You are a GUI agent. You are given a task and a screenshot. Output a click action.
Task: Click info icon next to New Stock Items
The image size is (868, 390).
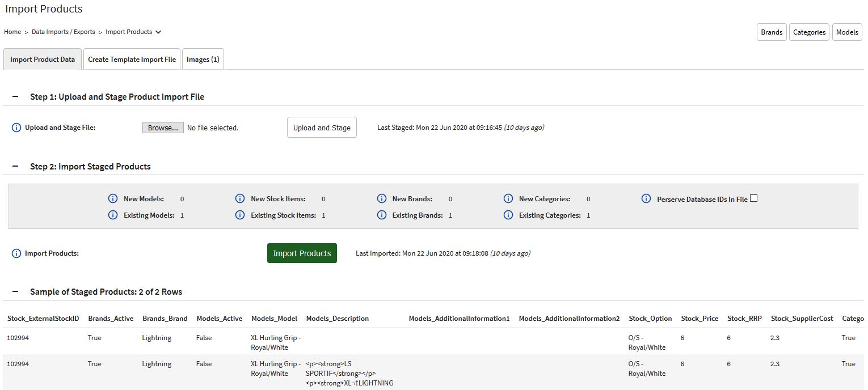point(240,199)
